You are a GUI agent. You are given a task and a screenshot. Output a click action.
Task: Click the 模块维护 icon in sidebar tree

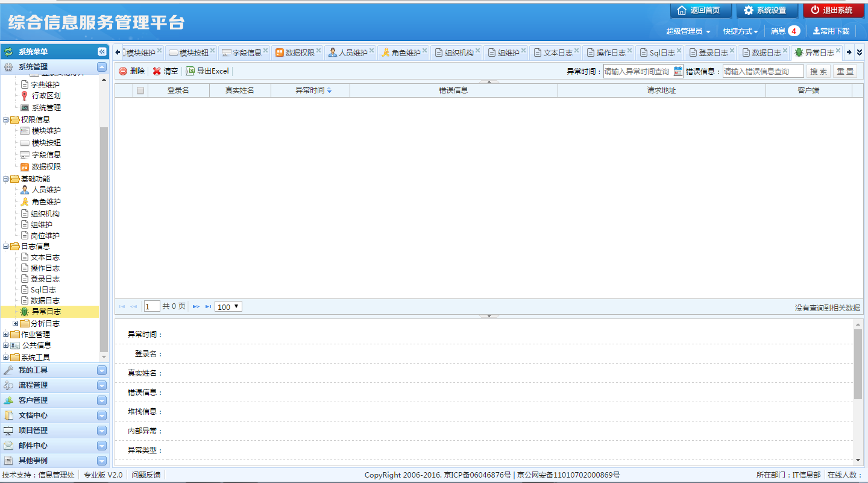[x=25, y=131]
